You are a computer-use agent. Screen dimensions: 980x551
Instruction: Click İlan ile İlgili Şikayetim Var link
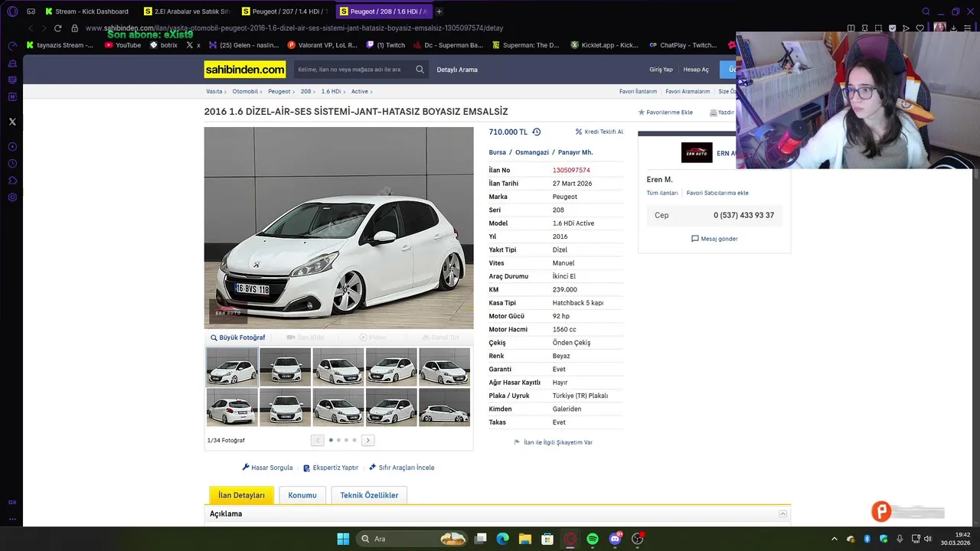pos(554,442)
